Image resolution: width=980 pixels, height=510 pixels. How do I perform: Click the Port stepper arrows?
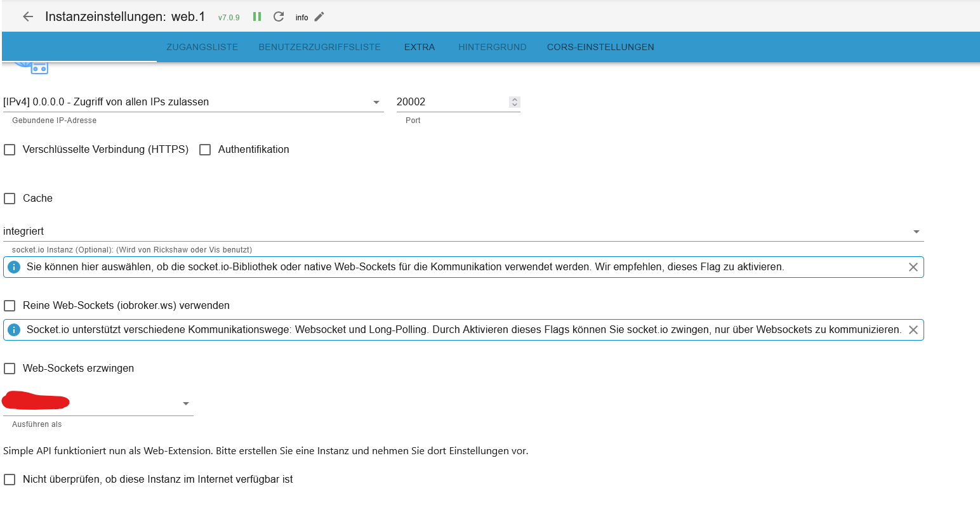point(515,102)
